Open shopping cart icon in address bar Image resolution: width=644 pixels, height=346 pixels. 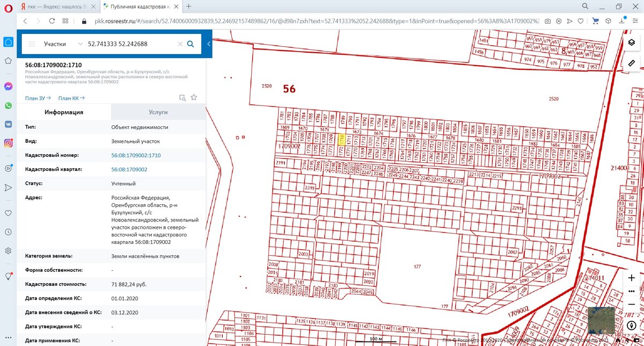[x=595, y=21]
